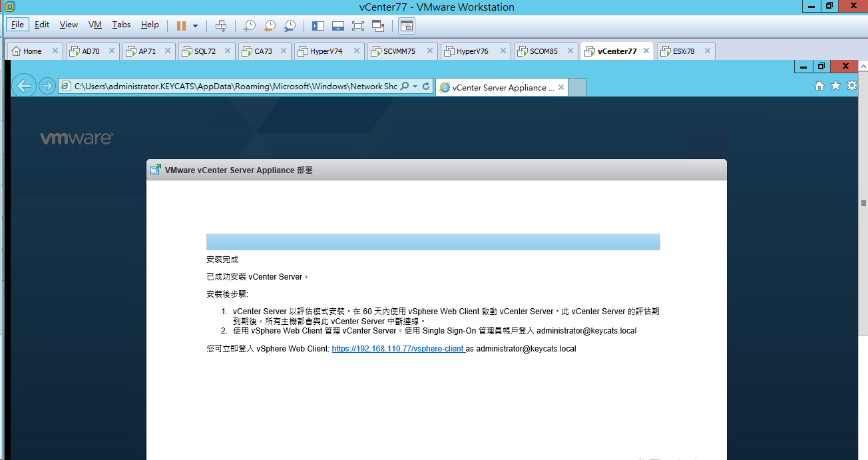
Task: Close the vCenter77 tab
Action: [646, 51]
